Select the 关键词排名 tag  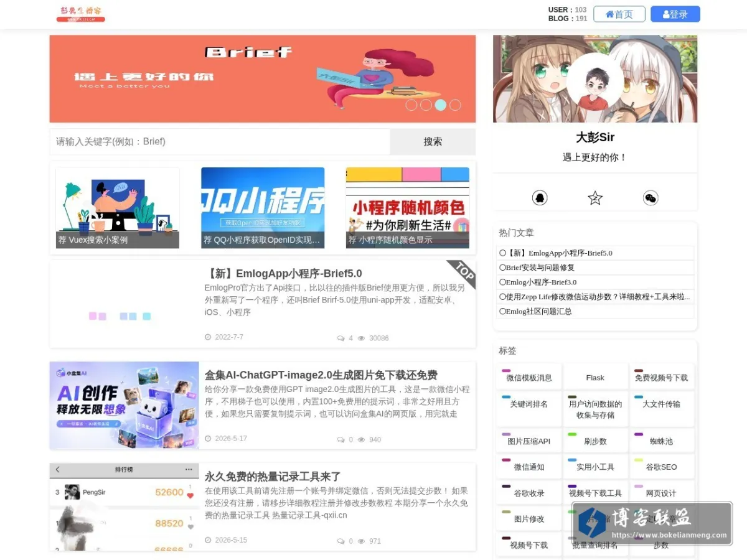[529, 409]
